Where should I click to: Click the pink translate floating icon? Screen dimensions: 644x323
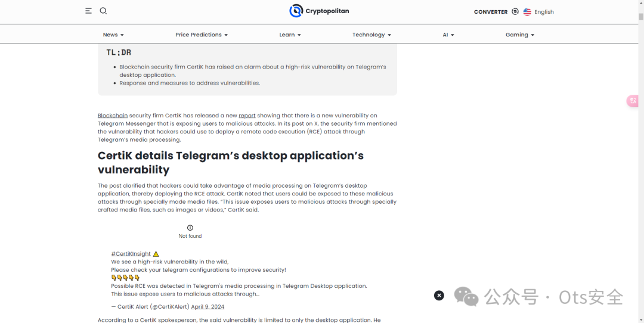[633, 101]
